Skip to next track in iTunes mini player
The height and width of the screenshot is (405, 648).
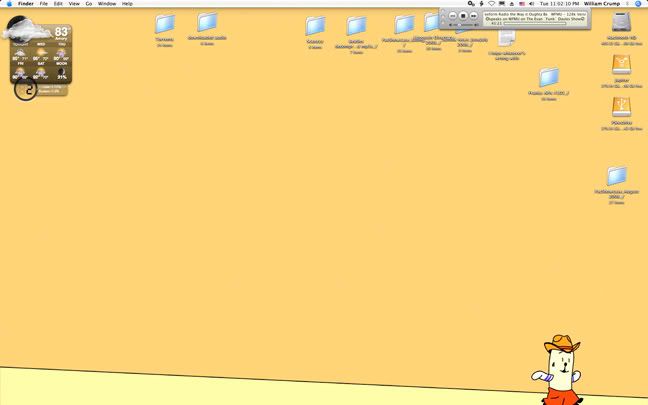pyautogui.click(x=474, y=16)
